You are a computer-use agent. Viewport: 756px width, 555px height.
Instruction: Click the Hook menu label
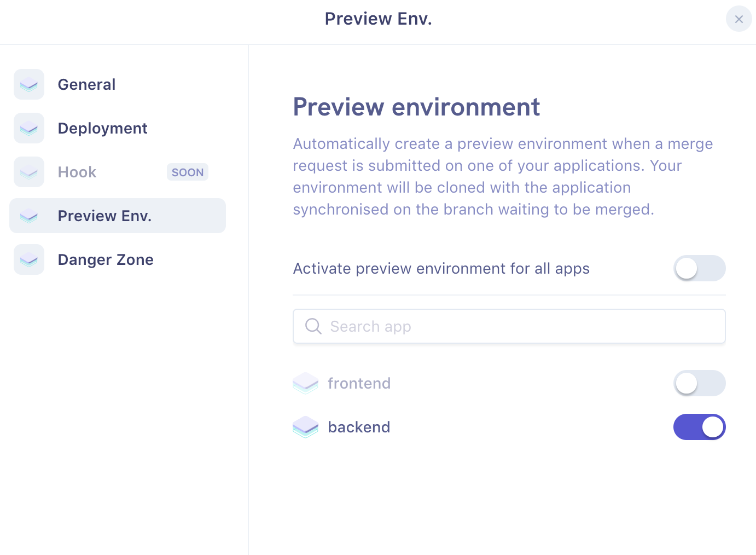tap(77, 172)
